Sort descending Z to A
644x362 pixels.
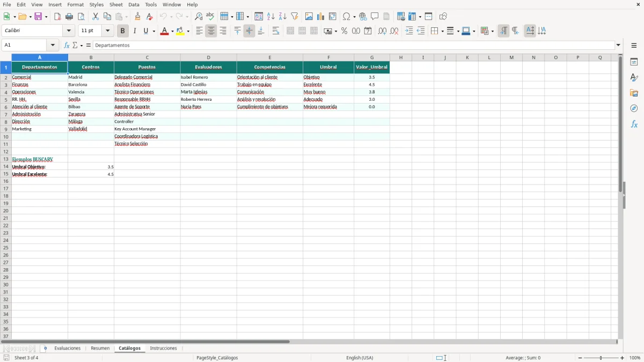pos(283,17)
